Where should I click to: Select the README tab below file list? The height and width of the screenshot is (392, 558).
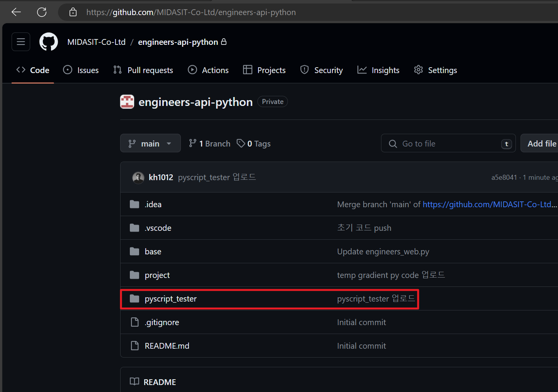pyautogui.click(x=153, y=382)
